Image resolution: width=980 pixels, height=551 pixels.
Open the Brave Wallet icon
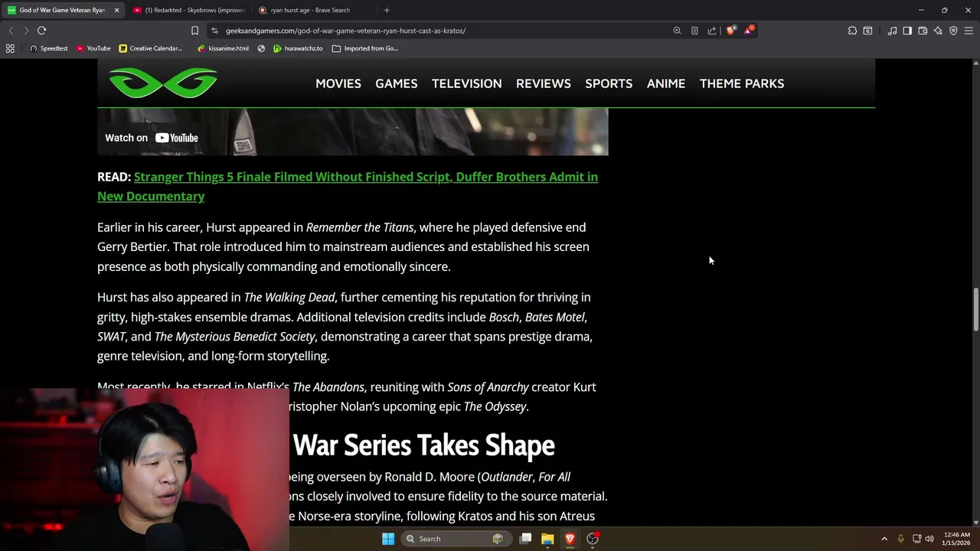[923, 31]
